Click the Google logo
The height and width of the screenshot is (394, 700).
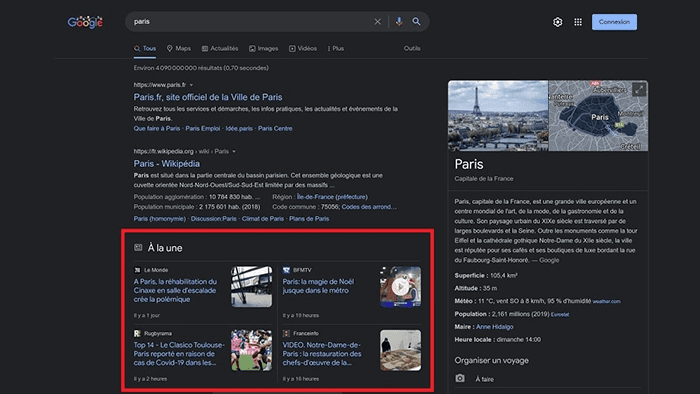85,22
